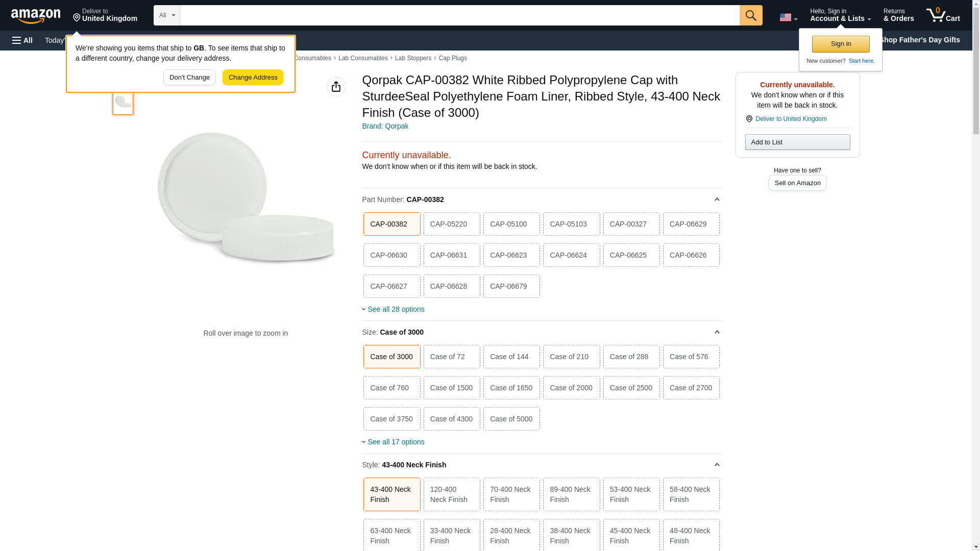
Task: Select the white cap thumbnail image
Action: tap(122, 102)
